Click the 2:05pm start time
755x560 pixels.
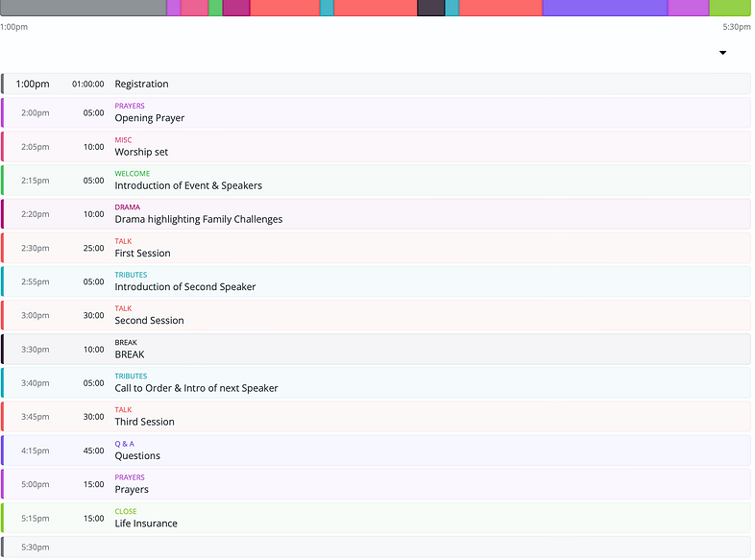pos(36,147)
